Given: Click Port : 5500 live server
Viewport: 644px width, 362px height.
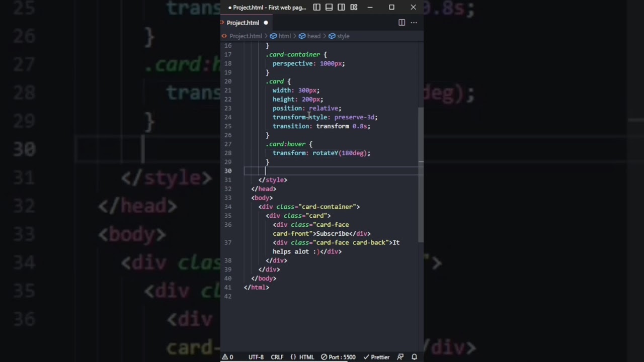Looking at the screenshot, I should (x=339, y=357).
